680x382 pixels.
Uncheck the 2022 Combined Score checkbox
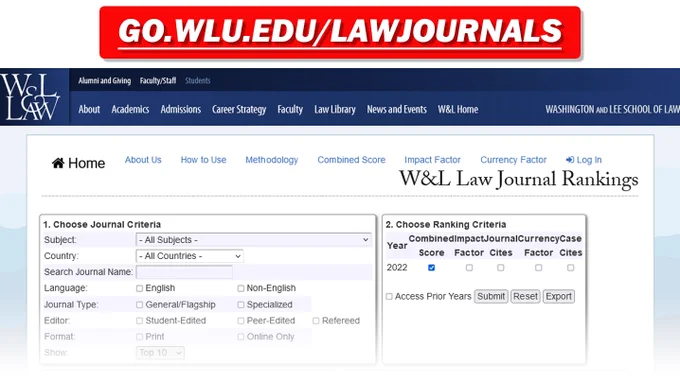click(431, 268)
